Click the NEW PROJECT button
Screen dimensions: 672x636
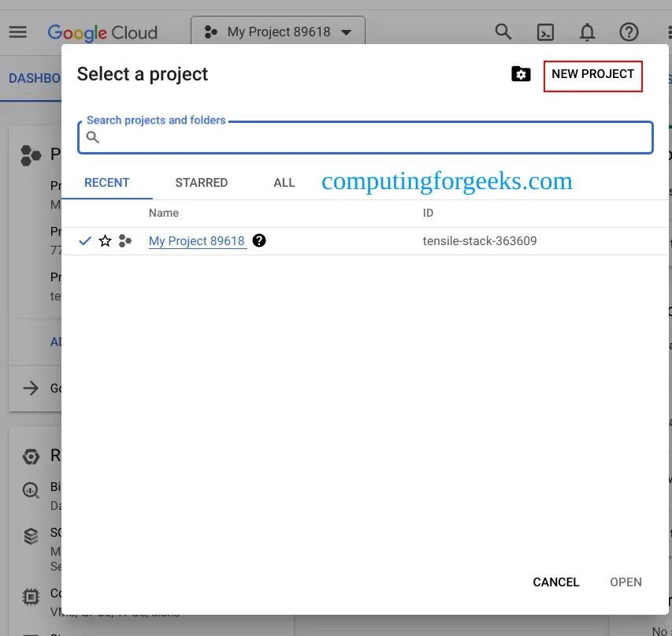pyautogui.click(x=592, y=76)
